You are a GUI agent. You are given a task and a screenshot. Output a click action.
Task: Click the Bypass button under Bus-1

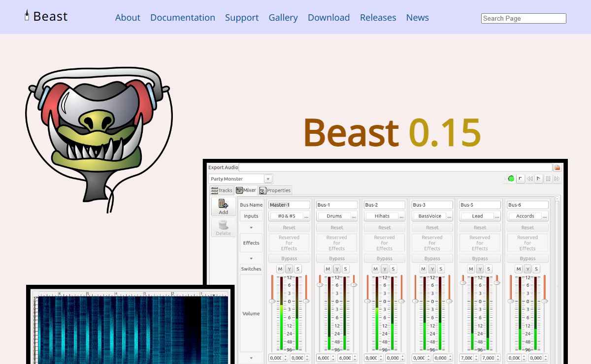[337, 259]
